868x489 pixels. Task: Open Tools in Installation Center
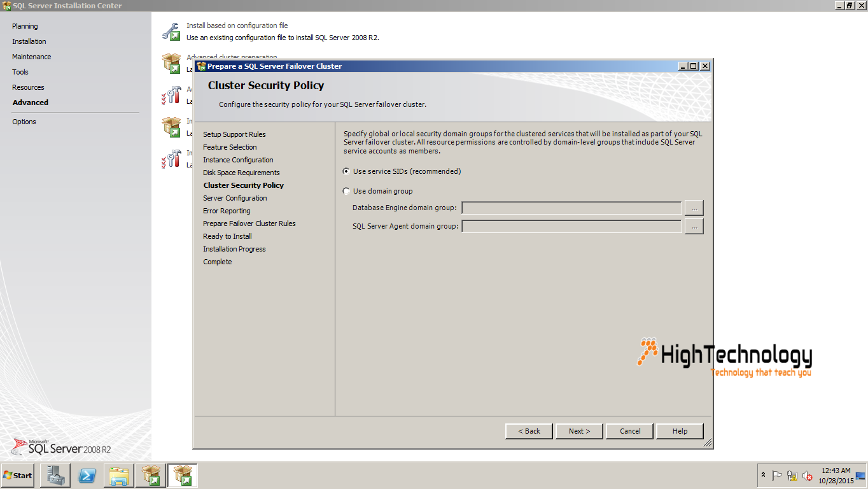pos(20,72)
